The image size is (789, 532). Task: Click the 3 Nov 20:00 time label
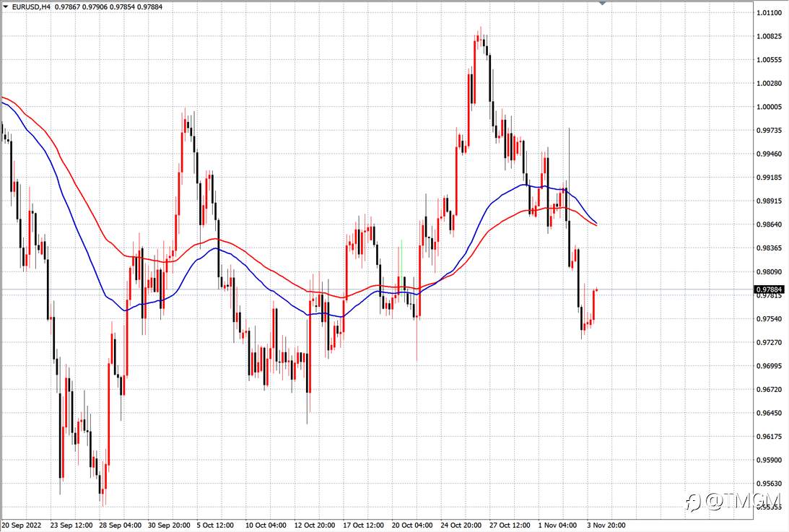click(606, 526)
